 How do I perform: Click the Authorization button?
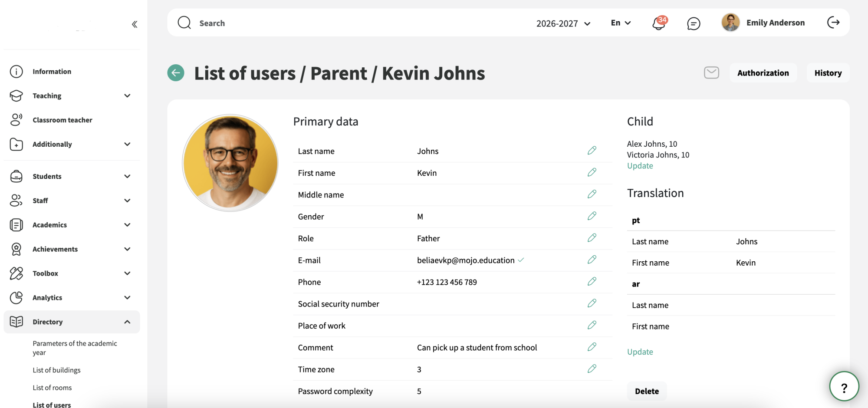pos(763,73)
